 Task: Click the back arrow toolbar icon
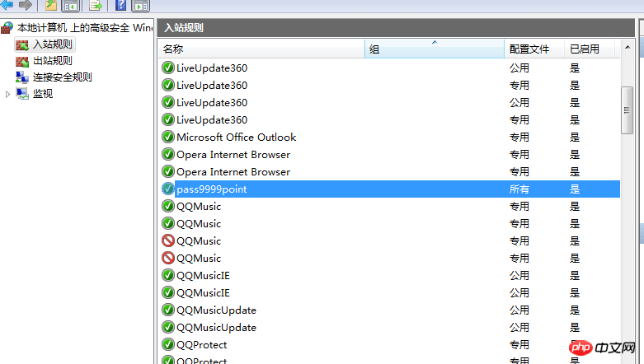point(7,5)
